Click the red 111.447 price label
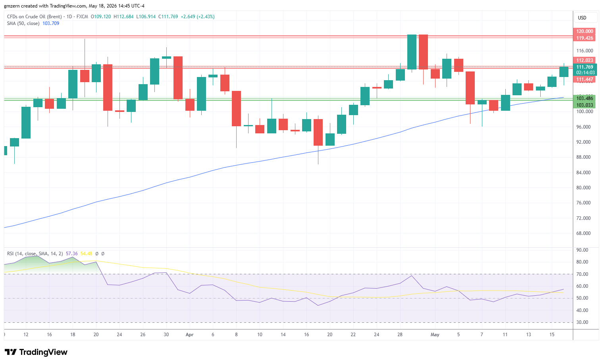 (585, 79)
